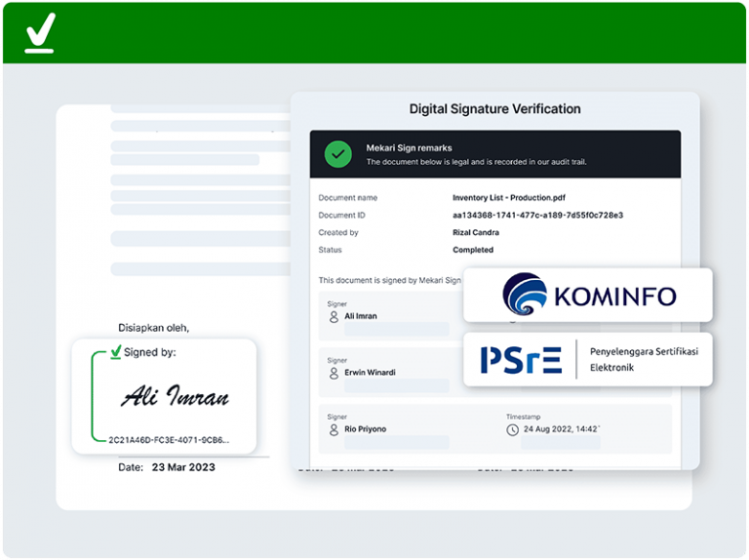
Task: Click the white checkmark logo in green header
Action: 40,33
